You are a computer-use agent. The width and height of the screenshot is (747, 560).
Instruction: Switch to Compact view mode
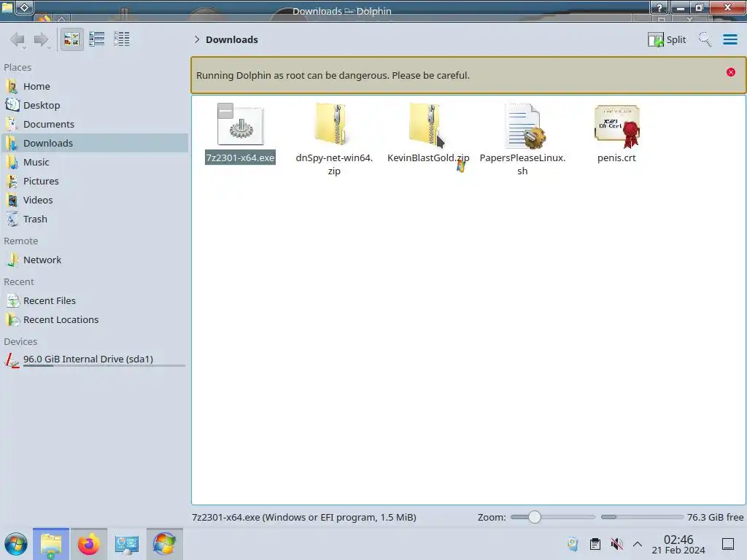(97, 39)
